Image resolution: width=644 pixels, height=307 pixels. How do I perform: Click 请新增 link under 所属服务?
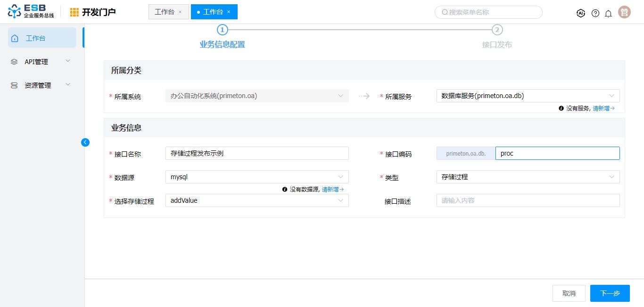click(603, 108)
